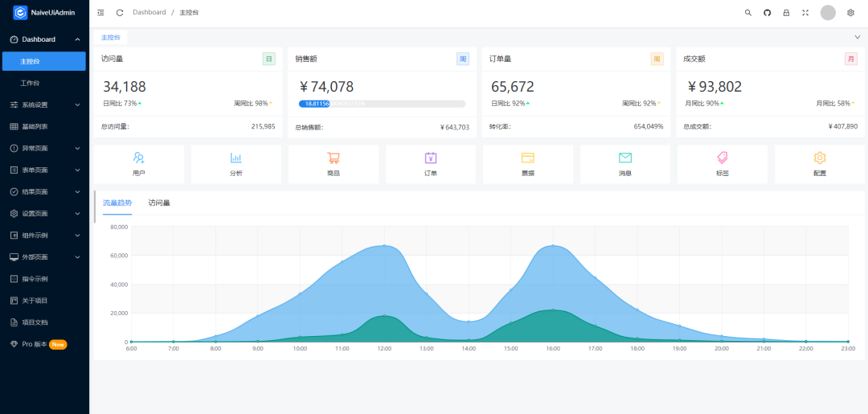
Task: Open the tabs dropdown chevron at right
Action: [858, 36]
